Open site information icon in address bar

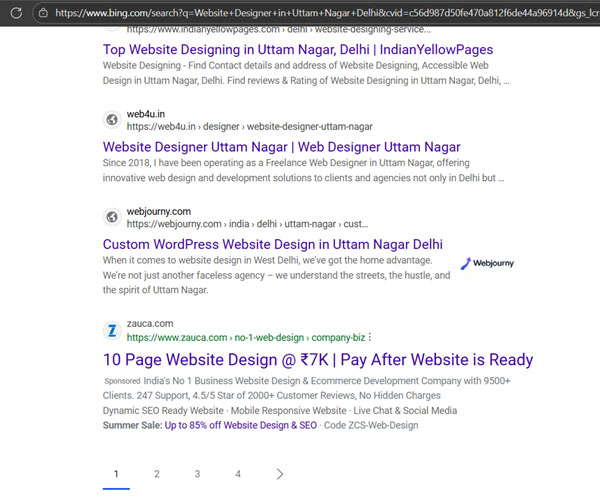click(x=42, y=13)
